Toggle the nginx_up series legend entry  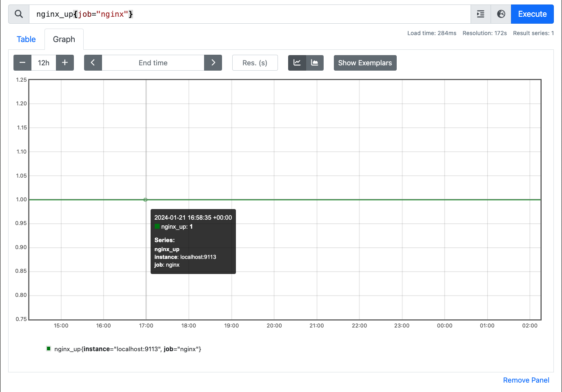127,349
